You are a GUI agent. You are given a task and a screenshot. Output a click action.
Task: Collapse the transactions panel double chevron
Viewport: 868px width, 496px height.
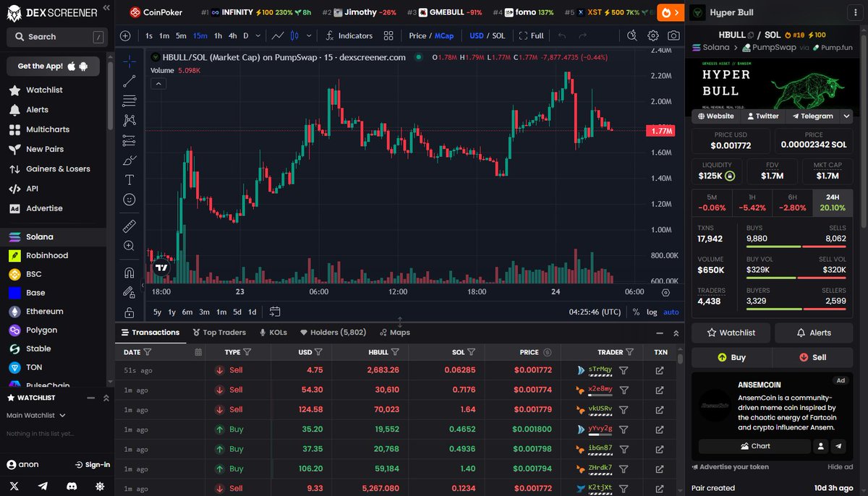(676, 333)
